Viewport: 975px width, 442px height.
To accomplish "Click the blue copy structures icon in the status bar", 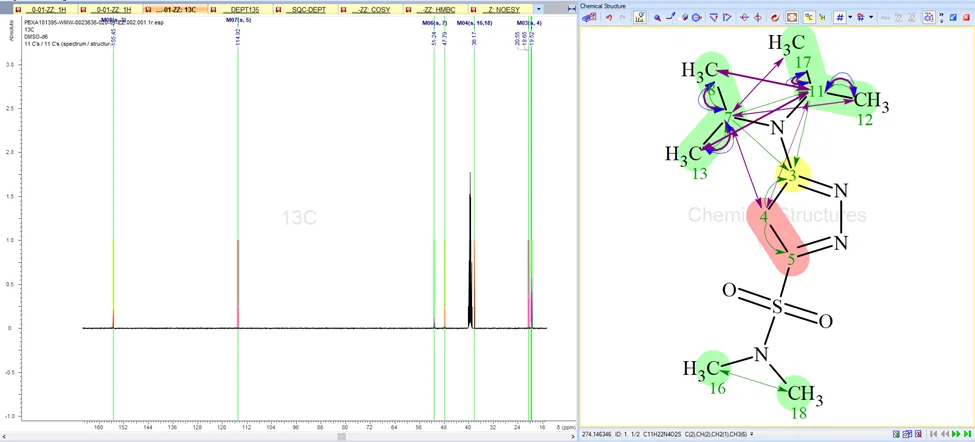I will point(907,434).
